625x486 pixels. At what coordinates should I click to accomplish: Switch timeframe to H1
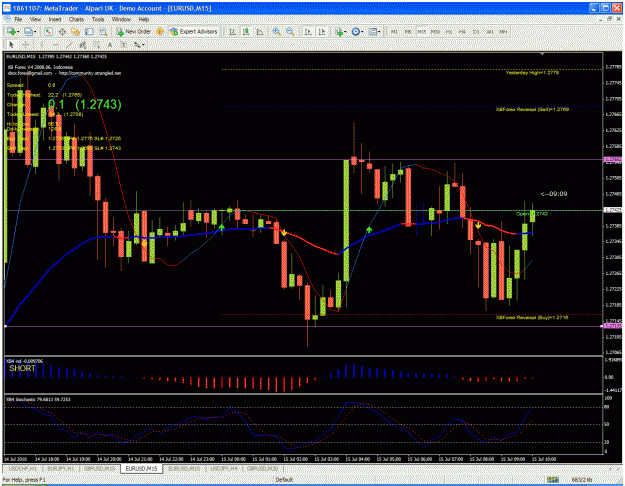pyautogui.click(x=449, y=31)
